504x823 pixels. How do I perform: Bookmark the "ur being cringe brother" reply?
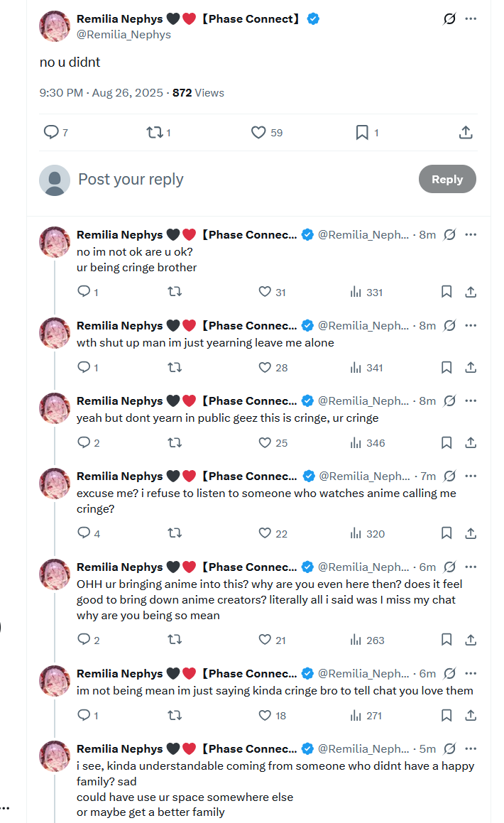(x=447, y=292)
